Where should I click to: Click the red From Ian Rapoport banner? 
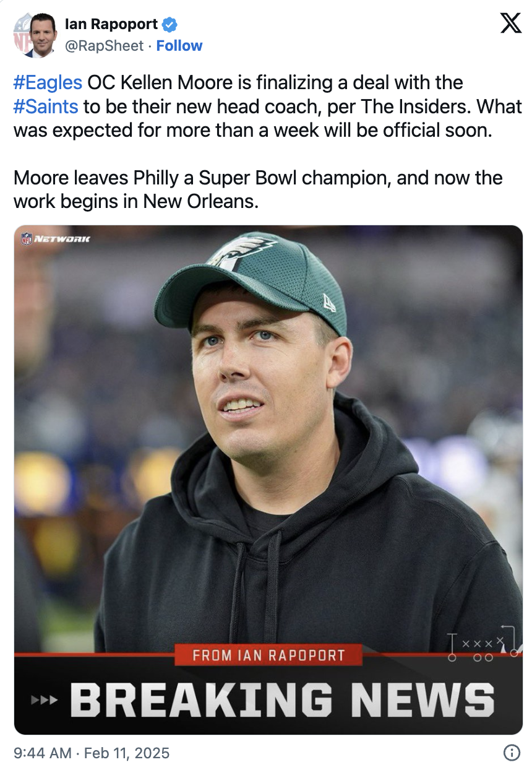[x=268, y=655]
